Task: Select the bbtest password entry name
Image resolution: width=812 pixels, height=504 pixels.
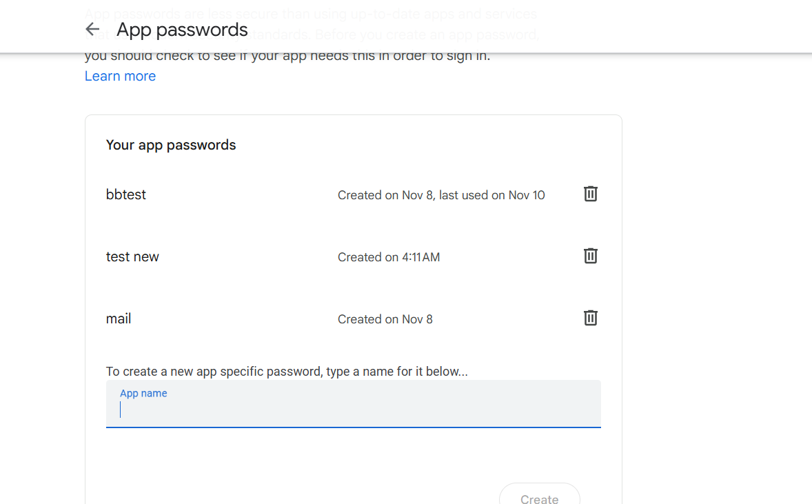Action: click(x=126, y=194)
